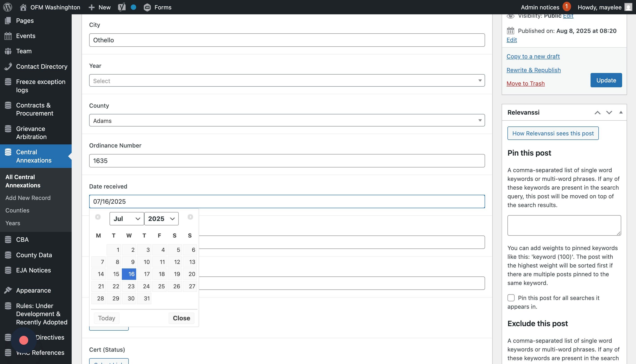The image size is (636, 364).
Task: Click the home icon beside OFM Washington
Action: [x=23, y=7]
